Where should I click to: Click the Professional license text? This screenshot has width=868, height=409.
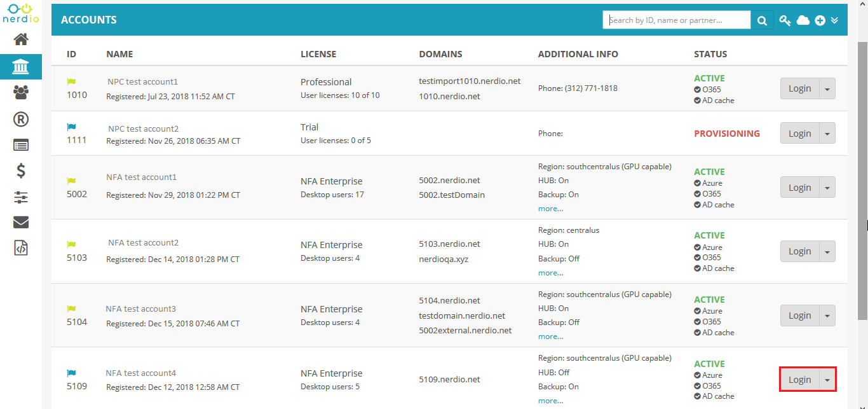coord(326,82)
